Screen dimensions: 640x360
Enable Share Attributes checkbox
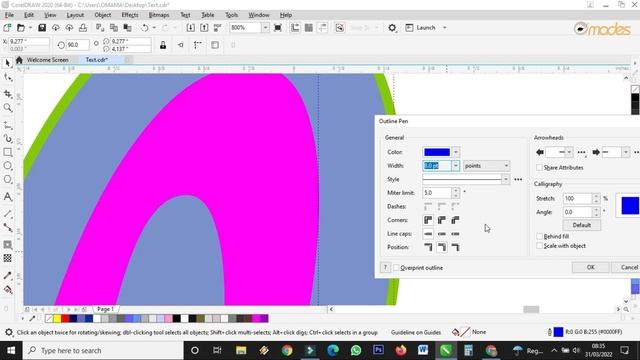pyautogui.click(x=539, y=168)
